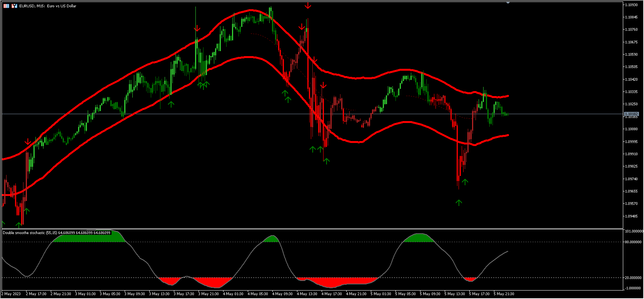
Task: Click the '3 May 09:30' time label
Action: pyautogui.click(x=135, y=294)
